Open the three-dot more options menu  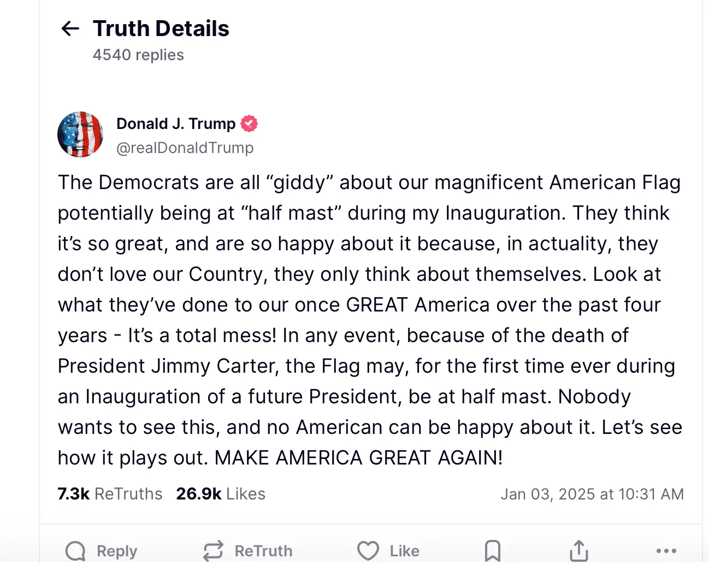point(666,551)
